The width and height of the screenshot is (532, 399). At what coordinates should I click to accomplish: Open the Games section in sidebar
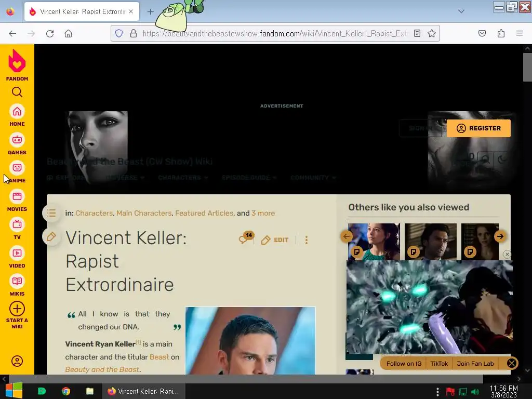[x=17, y=144]
